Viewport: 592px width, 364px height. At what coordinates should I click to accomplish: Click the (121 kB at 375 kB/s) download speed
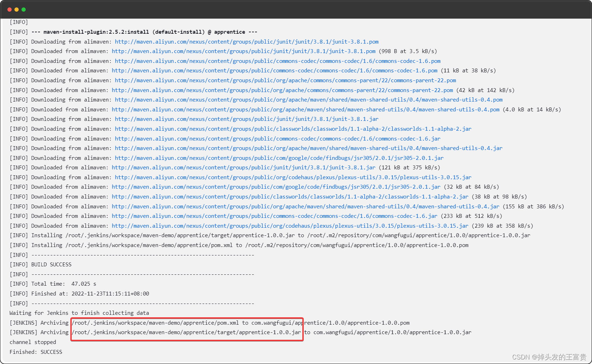tap(410, 168)
